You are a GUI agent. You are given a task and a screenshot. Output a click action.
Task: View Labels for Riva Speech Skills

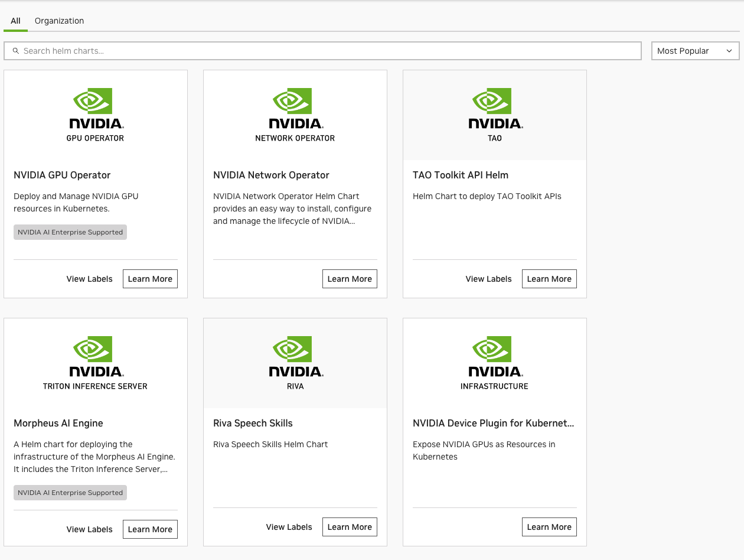(289, 527)
